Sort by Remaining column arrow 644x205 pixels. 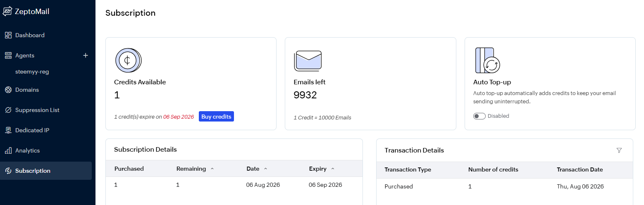(212, 169)
